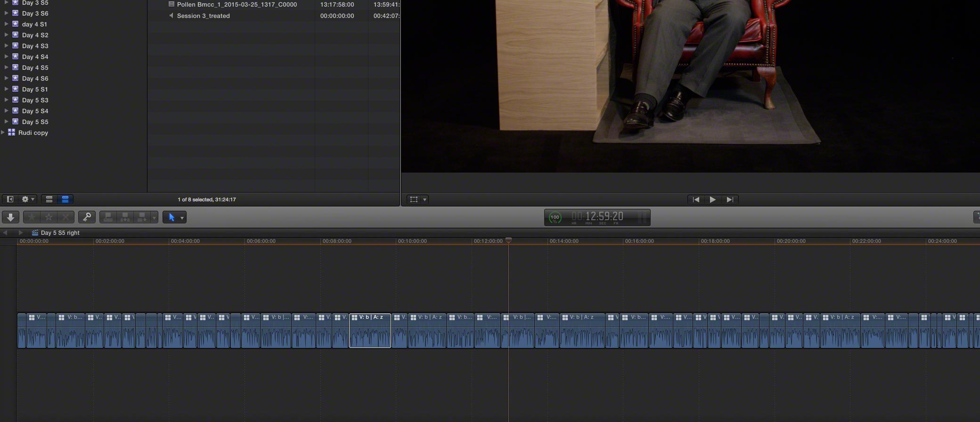Mark selection as Favorite with green star
The height and width of the screenshot is (422, 980).
click(32, 217)
